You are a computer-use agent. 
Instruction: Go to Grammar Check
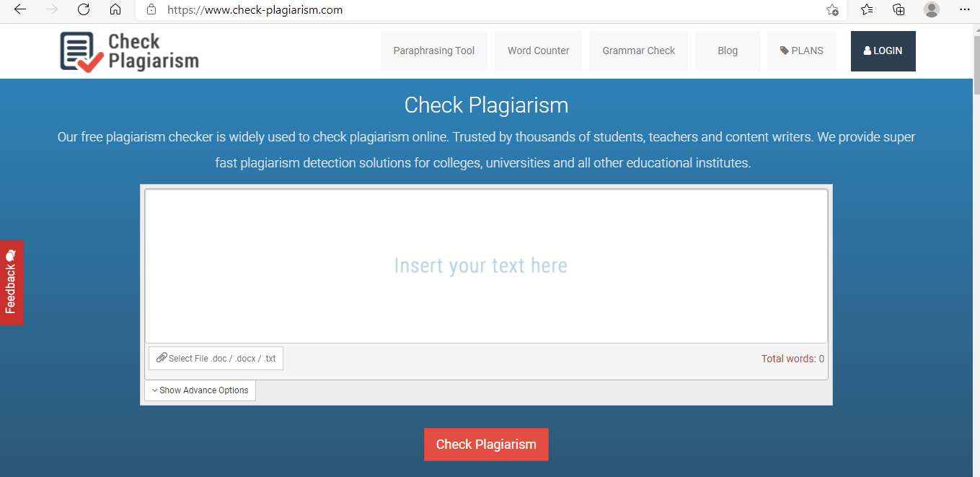(x=638, y=51)
